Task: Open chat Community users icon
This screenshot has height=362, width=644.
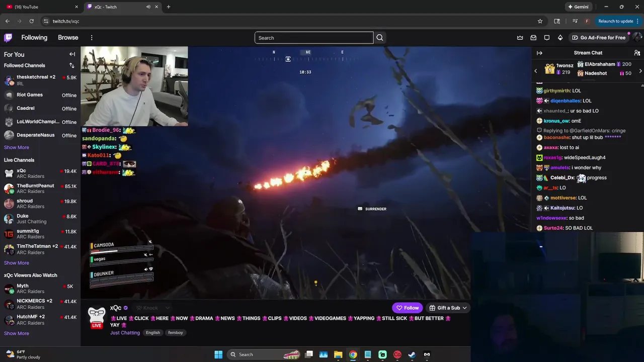Action: tap(637, 53)
